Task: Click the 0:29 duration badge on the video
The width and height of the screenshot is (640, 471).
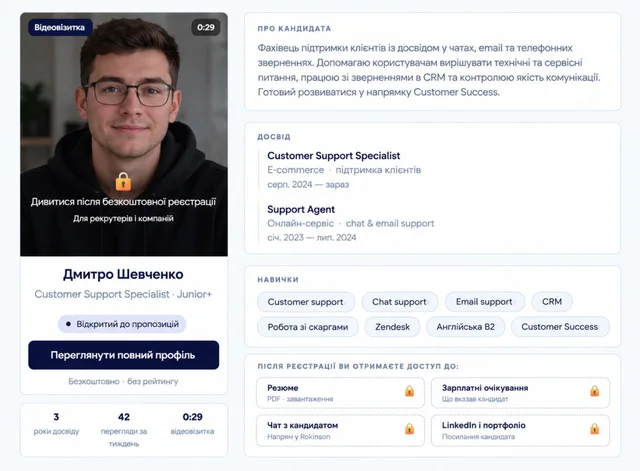Action: coord(206,27)
